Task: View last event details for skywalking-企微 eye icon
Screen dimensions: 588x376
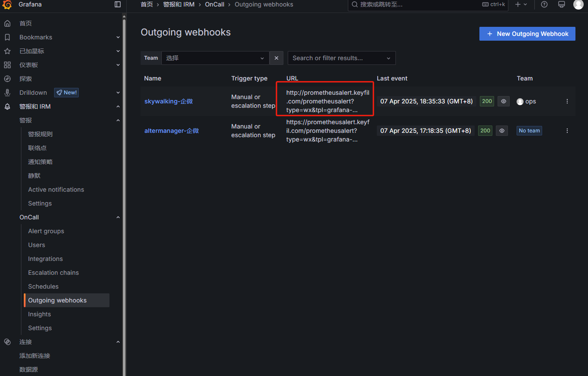Action: tap(503, 101)
